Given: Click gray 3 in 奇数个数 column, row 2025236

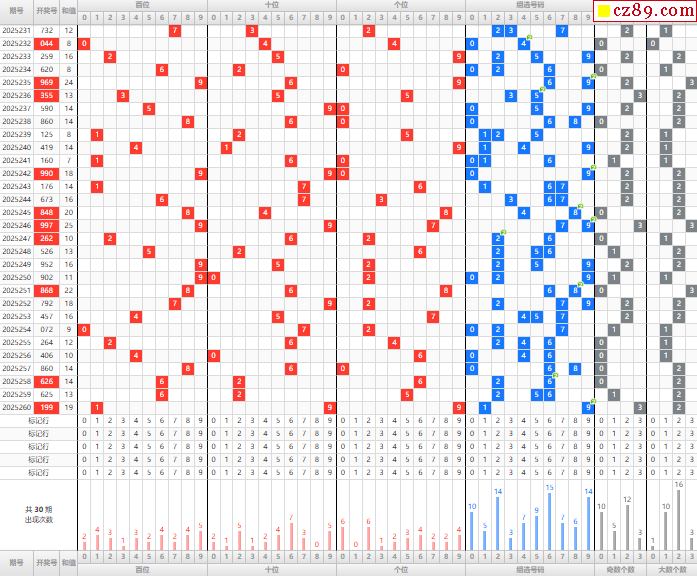Looking at the screenshot, I should pyautogui.click(x=640, y=96).
